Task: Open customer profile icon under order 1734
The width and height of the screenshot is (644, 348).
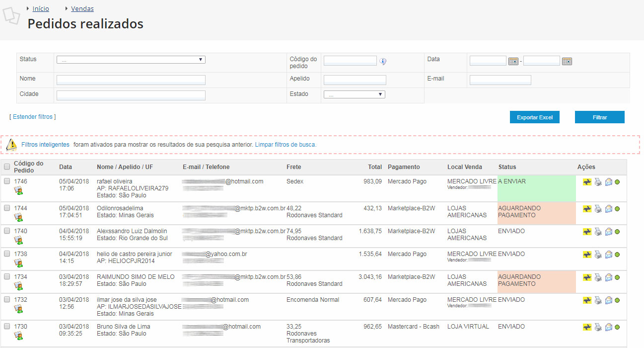Action: (x=18, y=286)
